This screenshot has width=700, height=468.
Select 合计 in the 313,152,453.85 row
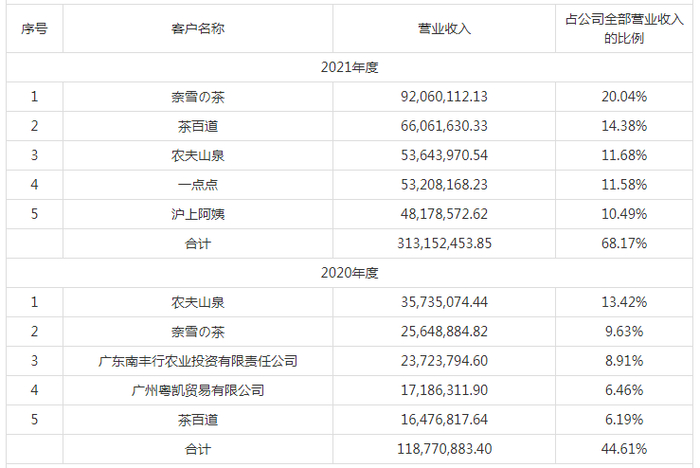[x=198, y=244]
